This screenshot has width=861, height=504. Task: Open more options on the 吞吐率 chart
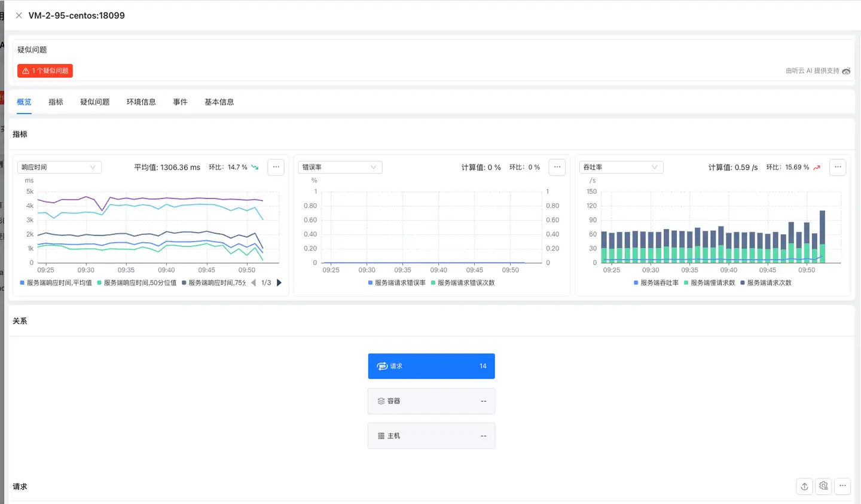click(x=838, y=167)
